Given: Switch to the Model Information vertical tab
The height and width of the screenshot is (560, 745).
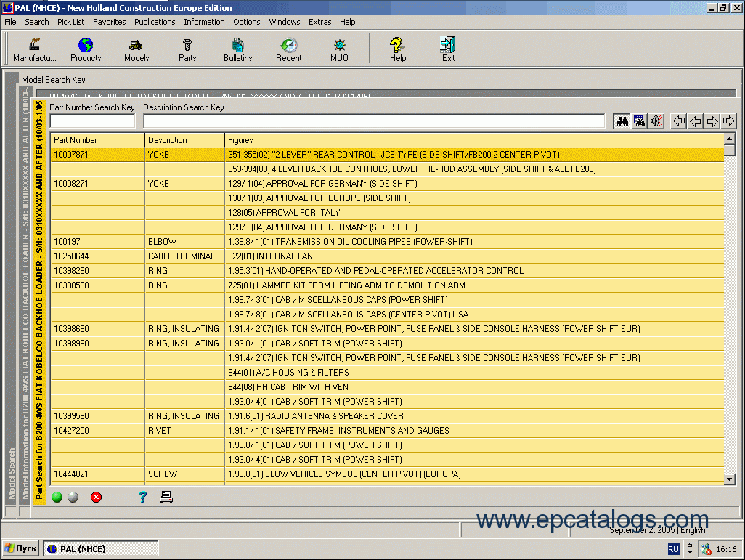Looking at the screenshot, I should [25, 295].
